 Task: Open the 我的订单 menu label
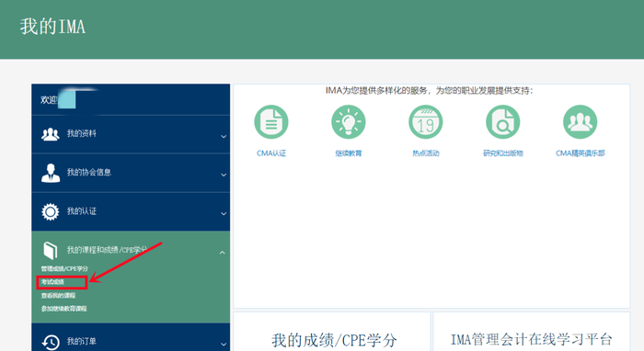click(81, 341)
